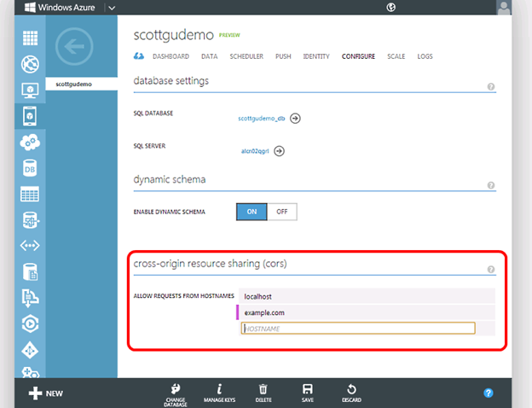
Task: Open the SQL Reporting cylinder-document icon in sidebar
Action: click(30, 271)
